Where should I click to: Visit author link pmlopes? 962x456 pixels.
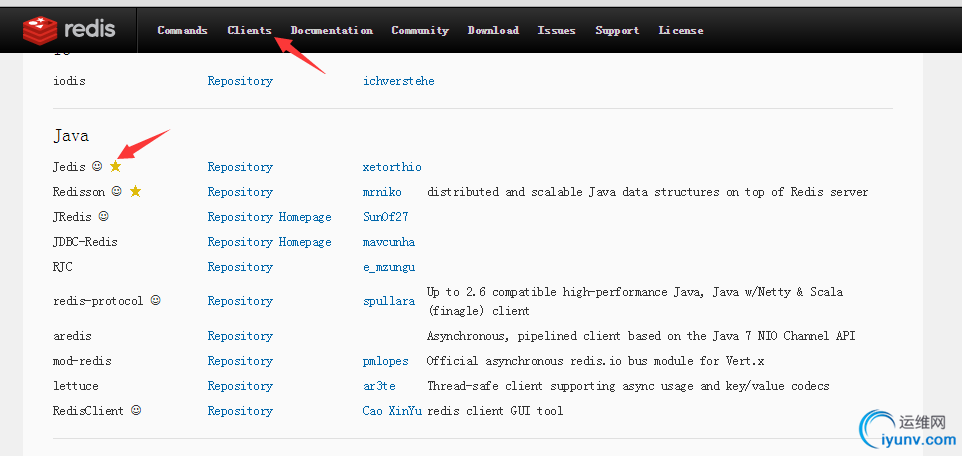[x=385, y=361]
